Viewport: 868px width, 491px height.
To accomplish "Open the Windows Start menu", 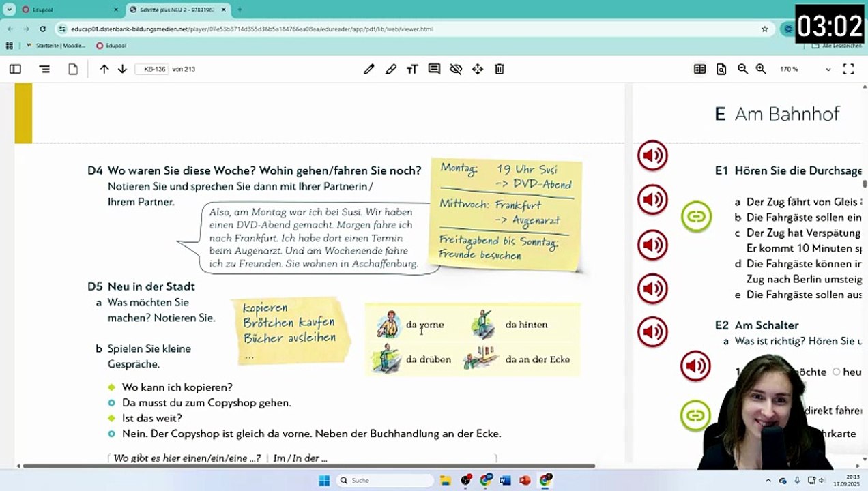I will coord(323,480).
